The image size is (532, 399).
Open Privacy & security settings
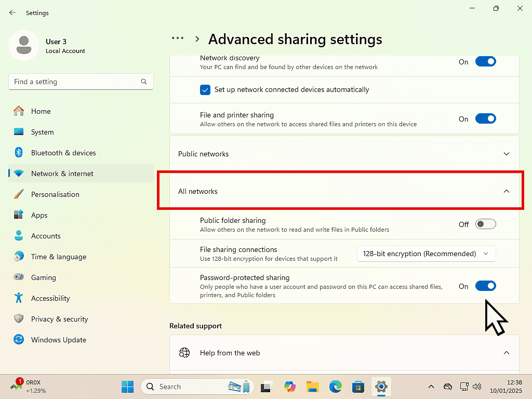click(59, 319)
